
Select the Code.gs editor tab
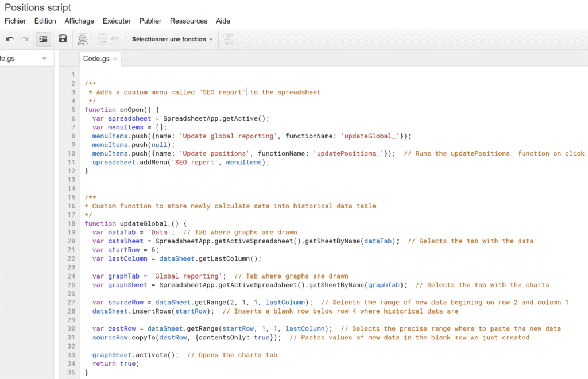(96, 59)
